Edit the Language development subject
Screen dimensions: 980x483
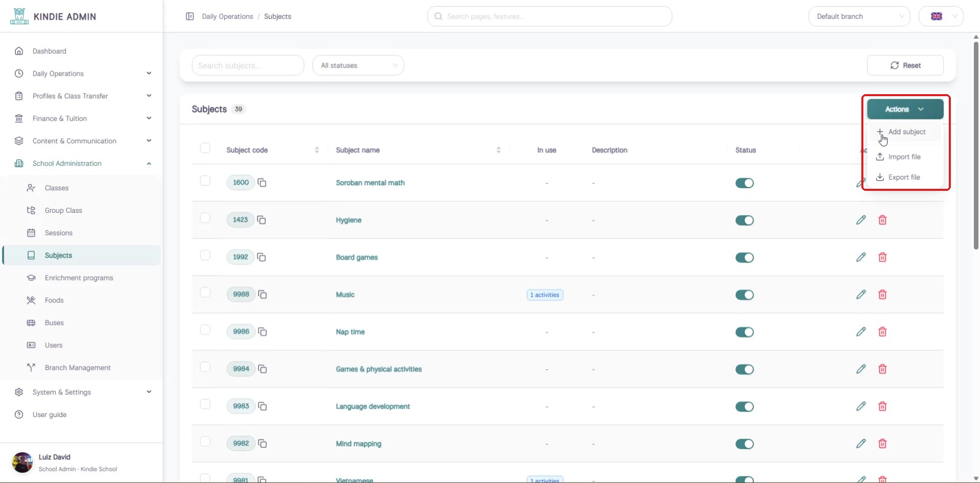(x=861, y=406)
